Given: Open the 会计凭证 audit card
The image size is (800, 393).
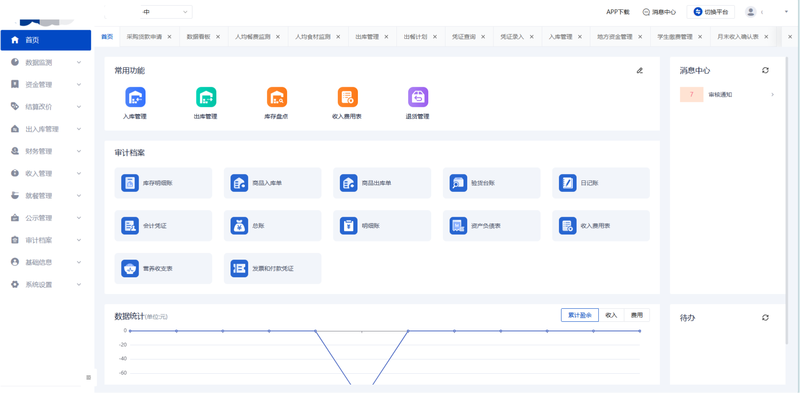Looking at the screenshot, I should tap(163, 226).
